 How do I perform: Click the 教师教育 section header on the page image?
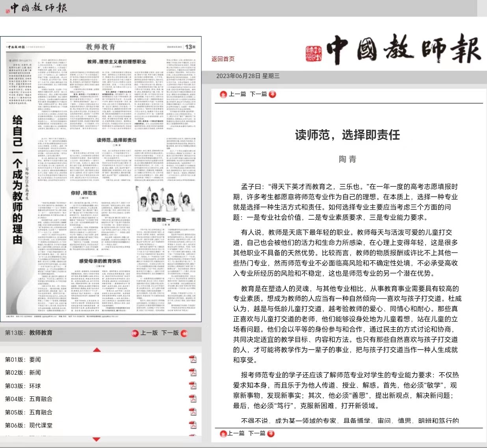100,46
